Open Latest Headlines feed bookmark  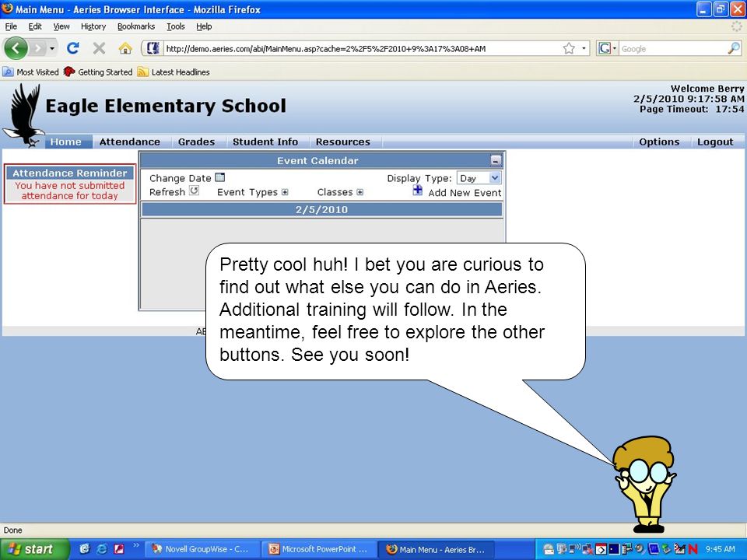[174, 72]
